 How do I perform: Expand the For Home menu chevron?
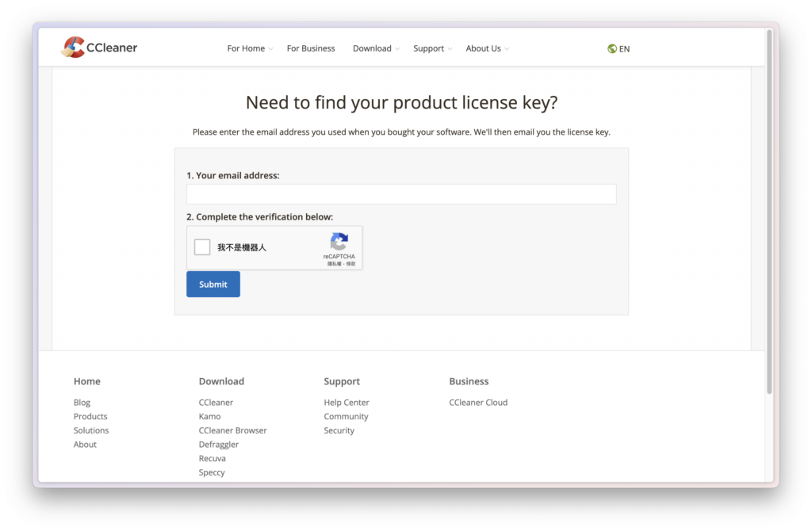270,49
